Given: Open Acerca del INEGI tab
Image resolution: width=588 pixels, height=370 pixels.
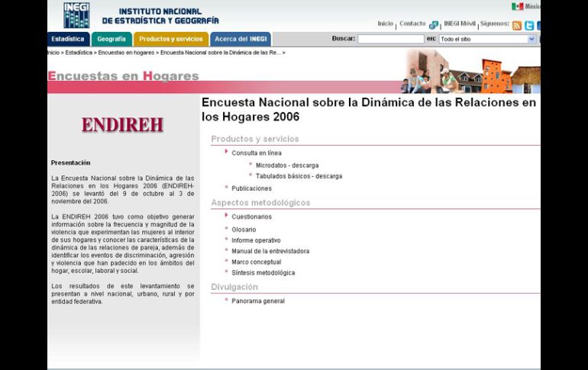Looking at the screenshot, I should [x=241, y=39].
